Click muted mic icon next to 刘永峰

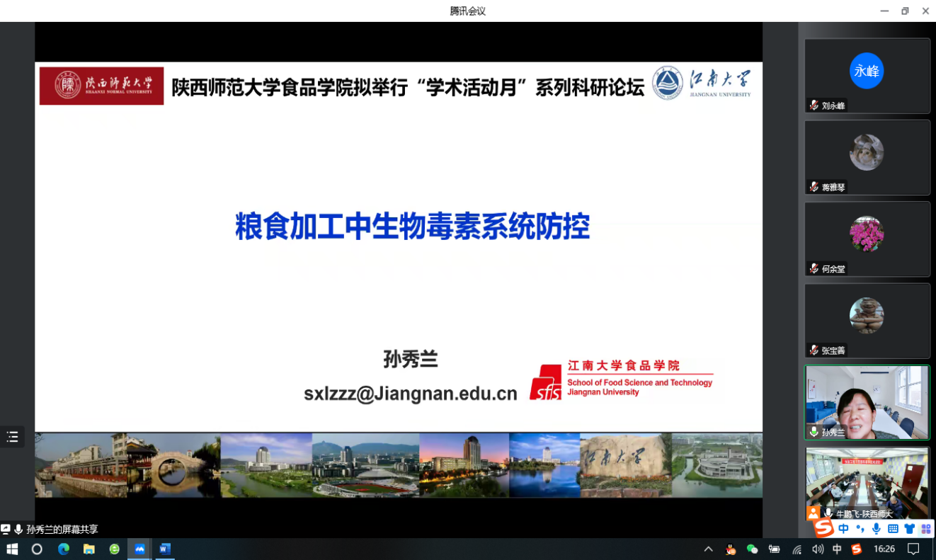tap(814, 105)
